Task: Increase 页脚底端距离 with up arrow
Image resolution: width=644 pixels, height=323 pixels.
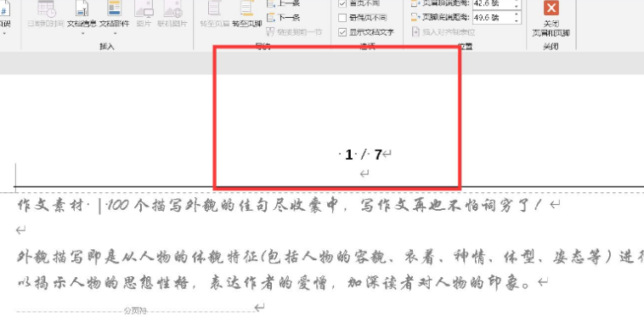Action: [x=517, y=14]
